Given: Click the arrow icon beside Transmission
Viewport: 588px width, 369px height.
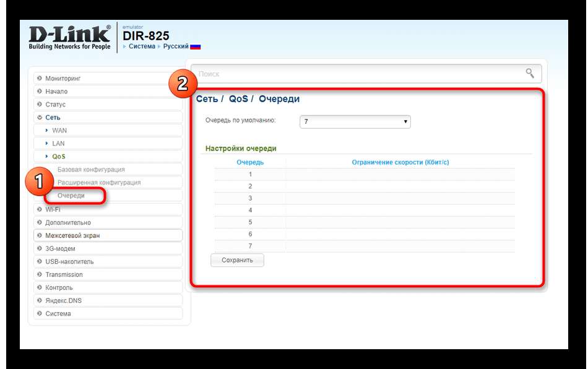Looking at the screenshot, I should tap(40, 274).
